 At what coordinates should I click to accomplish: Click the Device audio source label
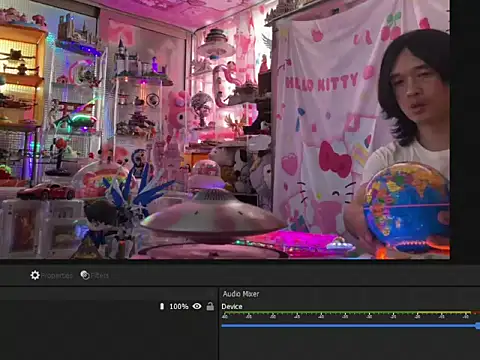[232, 306]
